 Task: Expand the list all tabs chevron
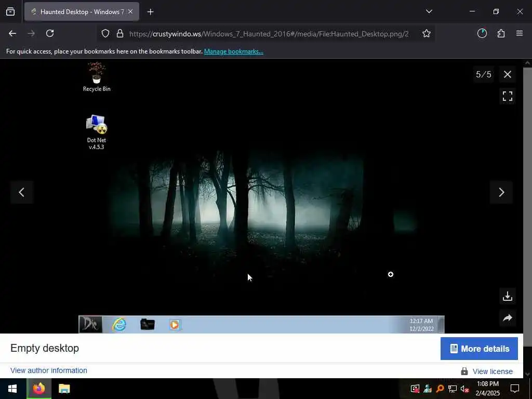[429, 11]
